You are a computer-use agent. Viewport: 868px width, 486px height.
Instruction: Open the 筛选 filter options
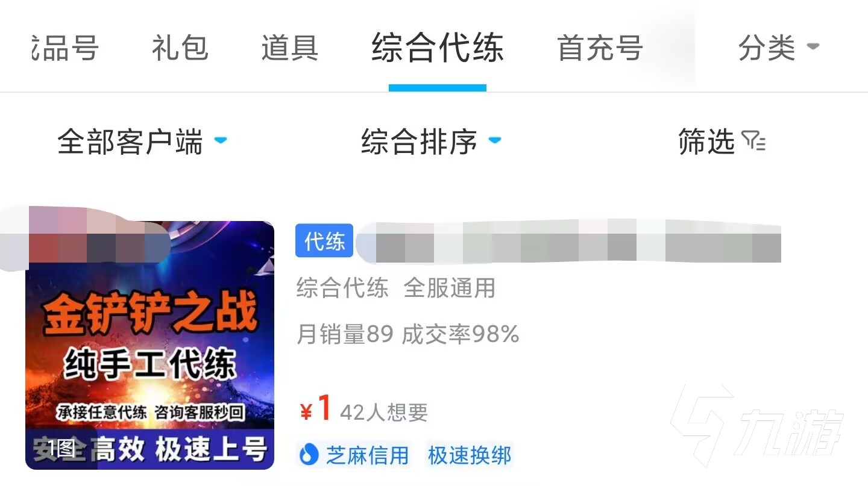click(722, 142)
